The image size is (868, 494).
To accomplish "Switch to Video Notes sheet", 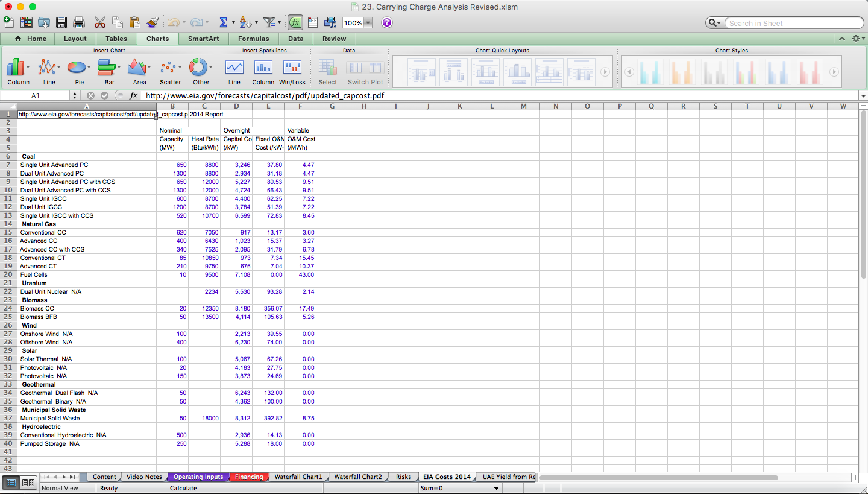I will pos(144,477).
